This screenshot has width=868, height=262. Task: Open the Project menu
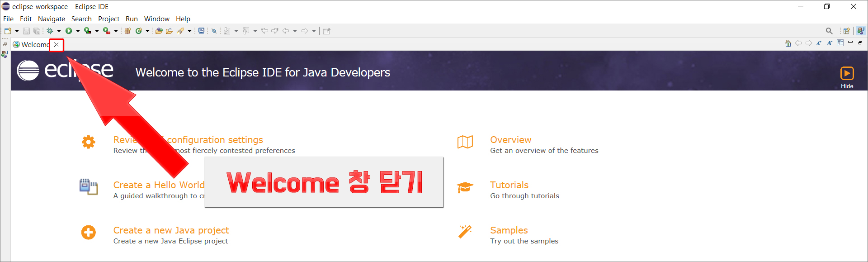click(x=108, y=19)
